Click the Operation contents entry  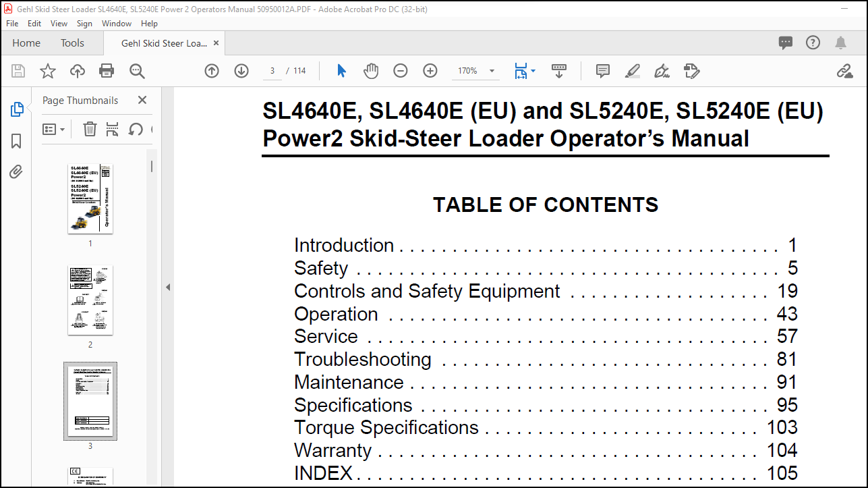[x=546, y=314]
